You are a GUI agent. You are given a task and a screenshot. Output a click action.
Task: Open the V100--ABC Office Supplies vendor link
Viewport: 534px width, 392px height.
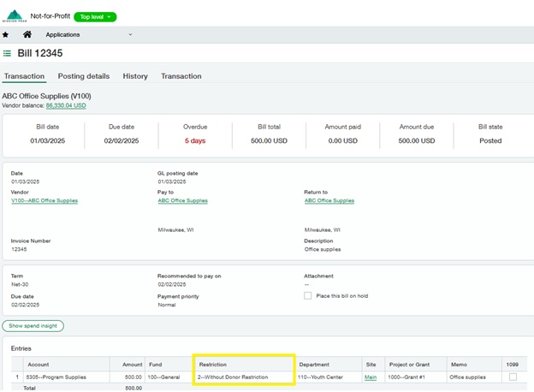click(44, 200)
